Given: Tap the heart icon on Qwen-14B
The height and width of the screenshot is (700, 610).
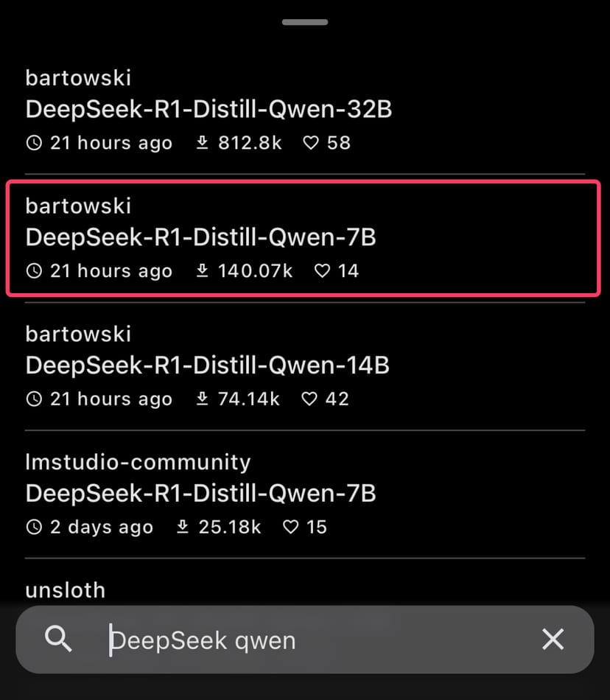Looking at the screenshot, I should 309,399.
